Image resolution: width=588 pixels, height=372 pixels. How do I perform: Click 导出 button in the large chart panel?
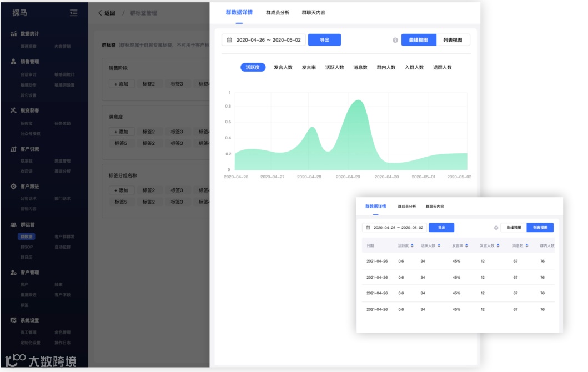pyautogui.click(x=324, y=40)
